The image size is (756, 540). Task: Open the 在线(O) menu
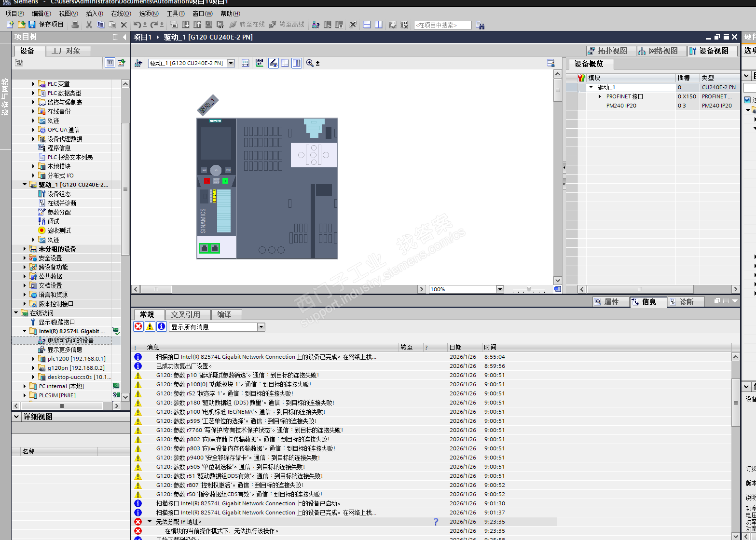[x=121, y=13]
